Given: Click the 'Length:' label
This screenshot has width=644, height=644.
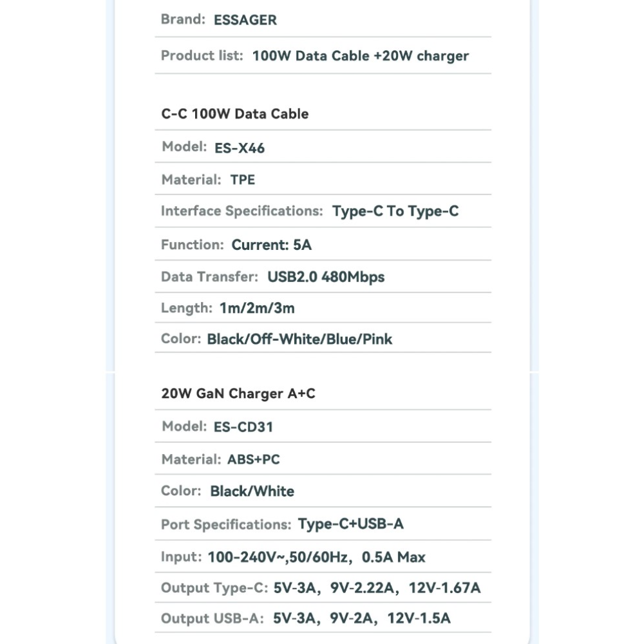Looking at the screenshot, I should [187, 308].
